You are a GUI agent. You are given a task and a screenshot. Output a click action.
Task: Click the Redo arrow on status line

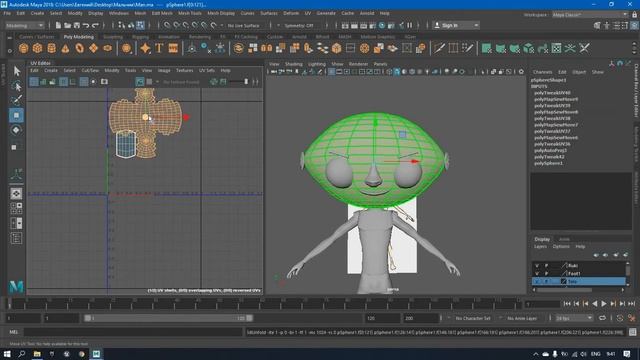pyautogui.click(x=96, y=25)
